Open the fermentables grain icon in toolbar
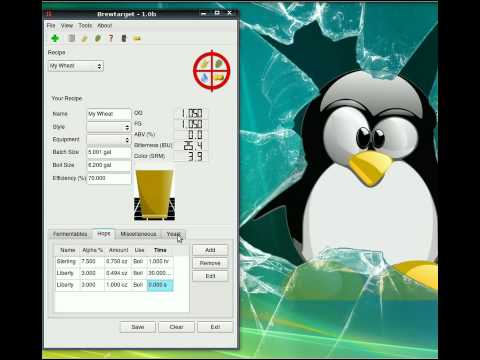This screenshot has height=360, width=480. coord(84,39)
